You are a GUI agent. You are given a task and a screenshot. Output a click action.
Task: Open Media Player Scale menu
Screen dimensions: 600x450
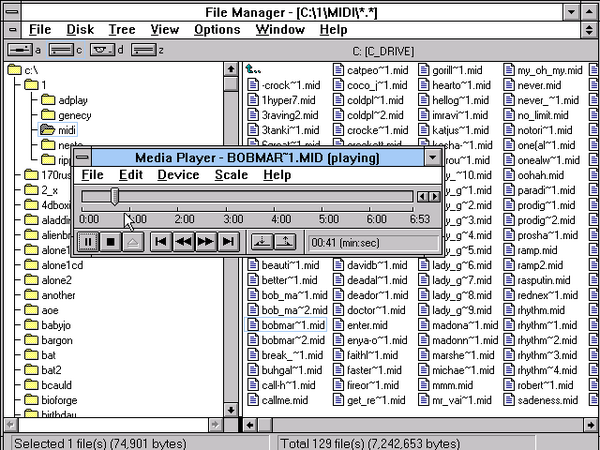[231, 175]
